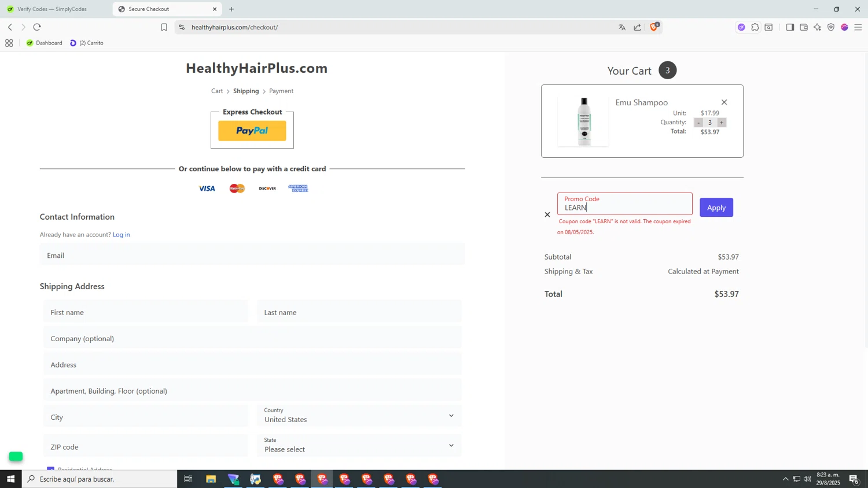Open a new browser tab

coord(231,9)
